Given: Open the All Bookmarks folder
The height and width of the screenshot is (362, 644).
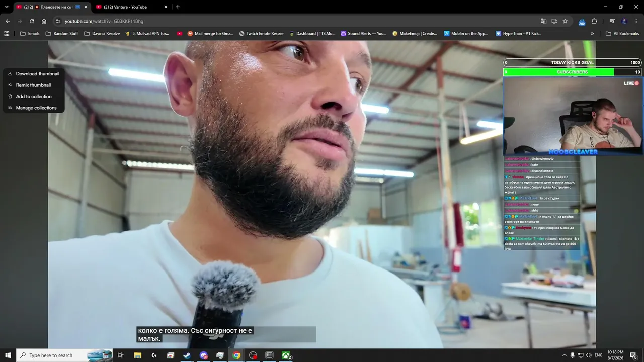Looking at the screenshot, I should point(622,34).
